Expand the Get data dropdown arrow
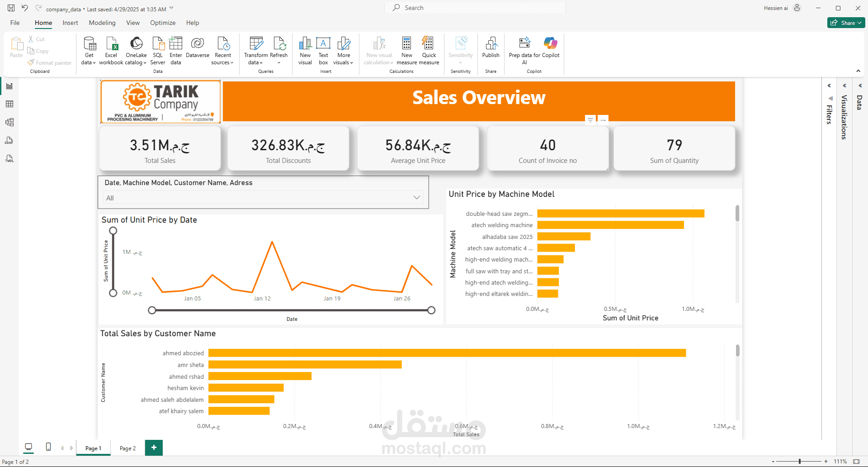This screenshot has width=868, height=467. tap(94, 62)
